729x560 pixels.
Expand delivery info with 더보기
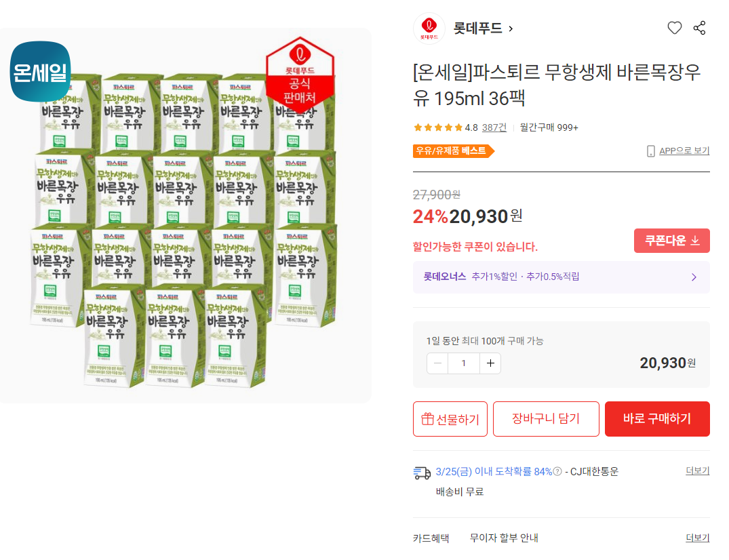coord(697,471)
